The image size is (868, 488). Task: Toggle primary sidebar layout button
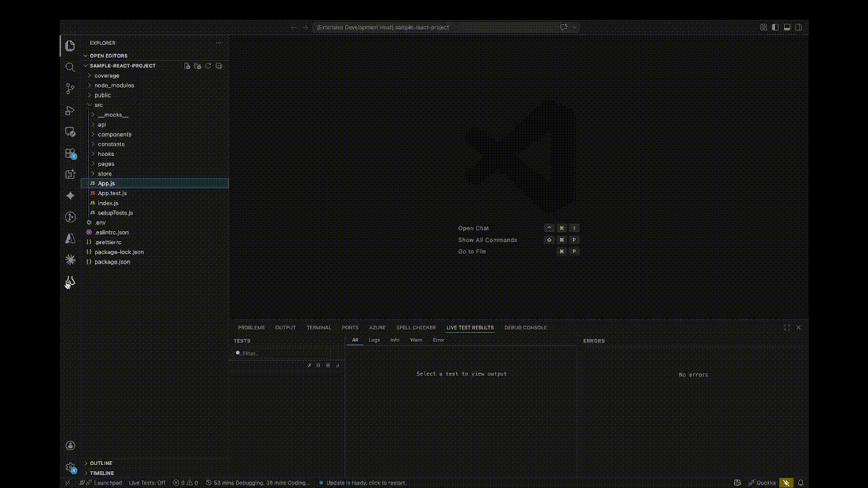pyautogui.click(x=775, y=27)
